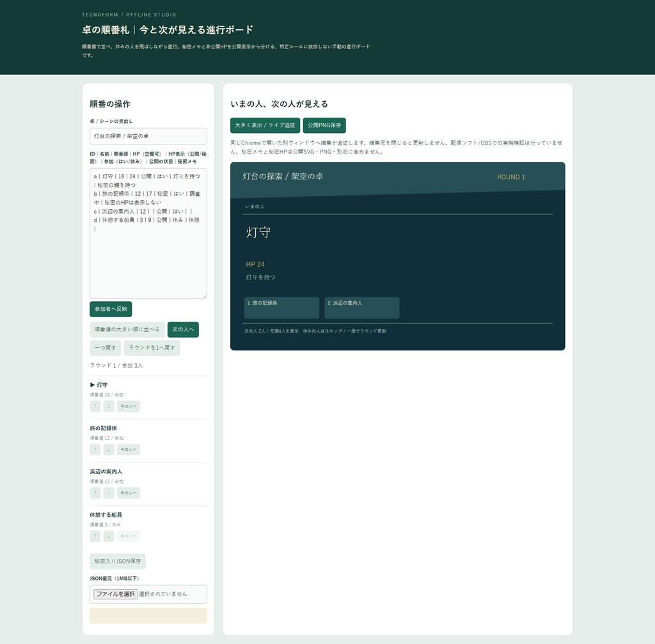
Task: Move 灯守 up with the ↑ button
Action: (95, 406)
